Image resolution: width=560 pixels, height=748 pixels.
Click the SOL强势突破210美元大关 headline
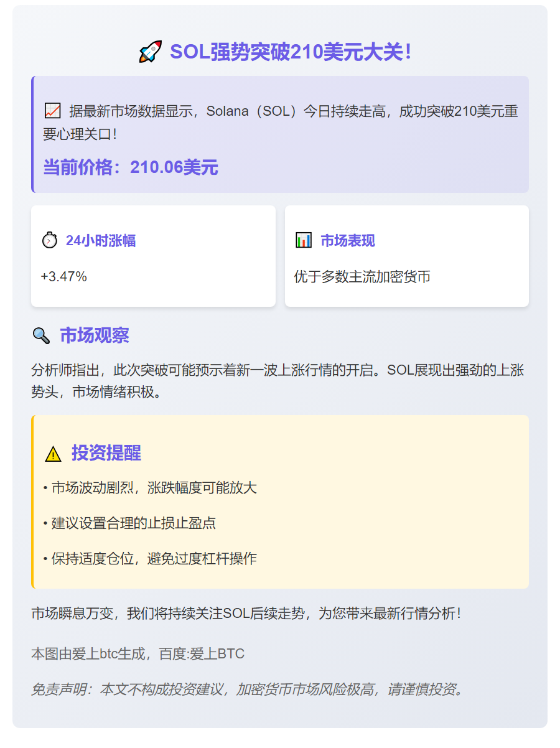tap(291, 52)
